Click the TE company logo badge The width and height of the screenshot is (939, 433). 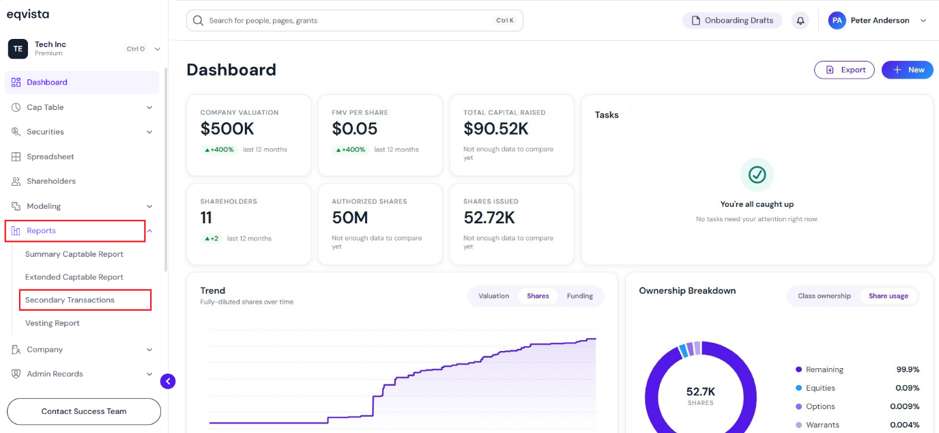pyautogui.click(x=18, y=49)
